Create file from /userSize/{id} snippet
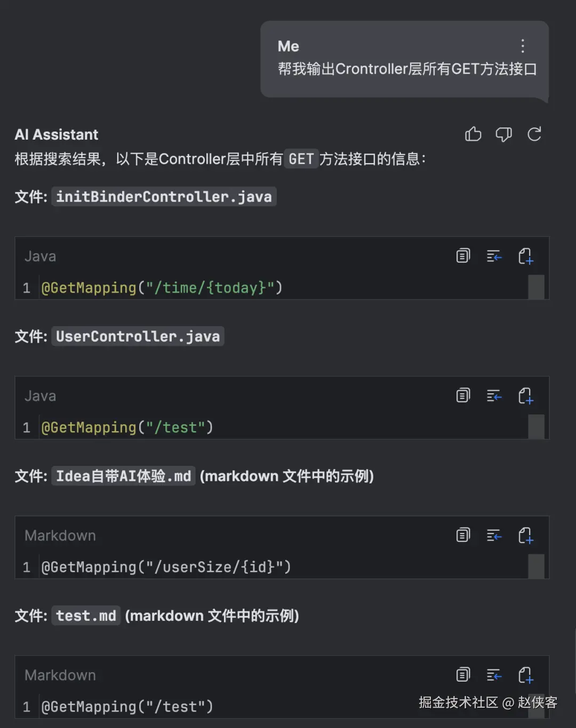The height and width of the screenshot is (728, 576). (x=525, y=536)
